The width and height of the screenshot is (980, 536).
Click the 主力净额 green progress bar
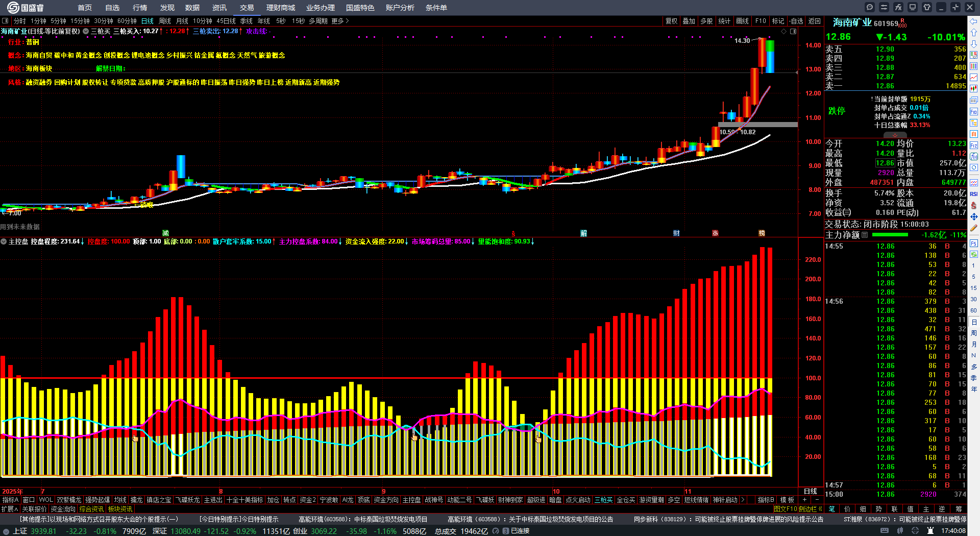pos(890,235)
